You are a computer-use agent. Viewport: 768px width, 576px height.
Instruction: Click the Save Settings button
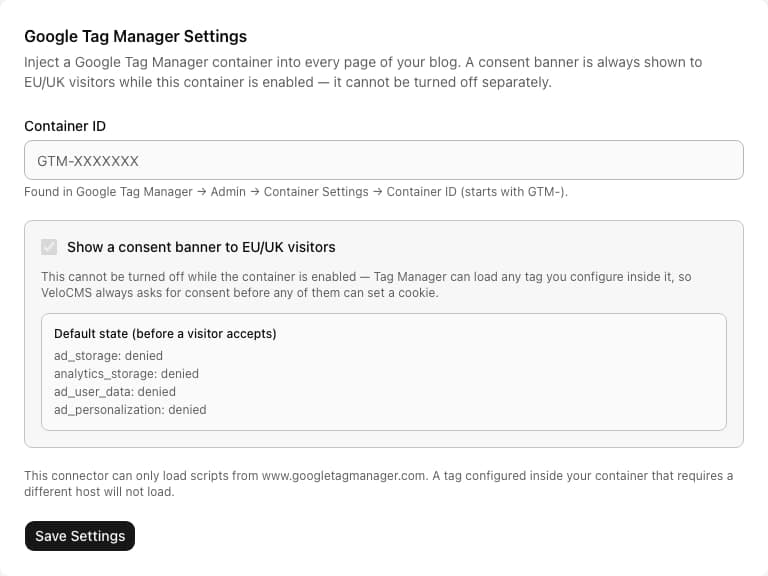(x=80, y=536)
